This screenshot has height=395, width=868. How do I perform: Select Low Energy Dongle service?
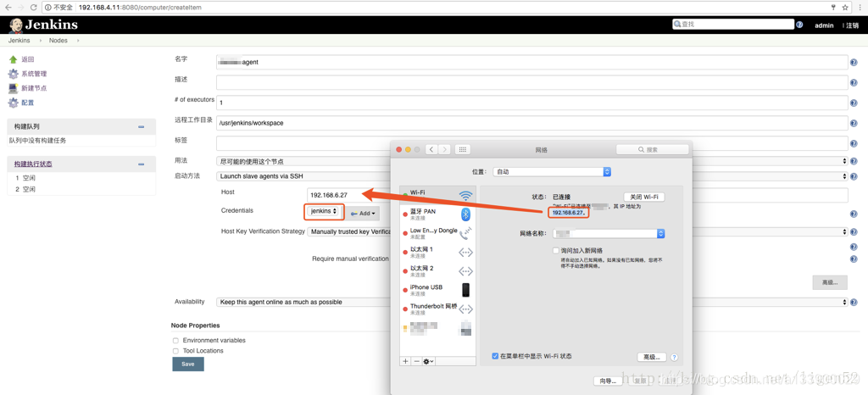click(437, 233)
